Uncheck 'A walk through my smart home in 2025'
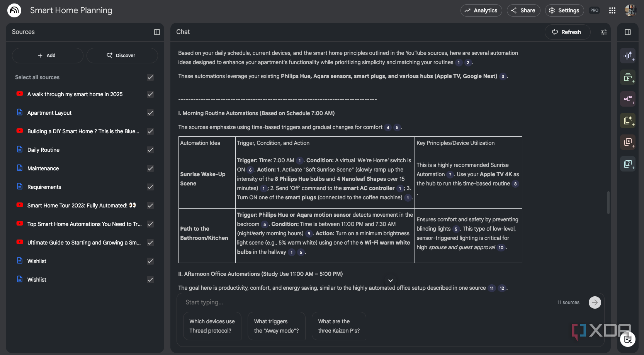 point(151,94)
